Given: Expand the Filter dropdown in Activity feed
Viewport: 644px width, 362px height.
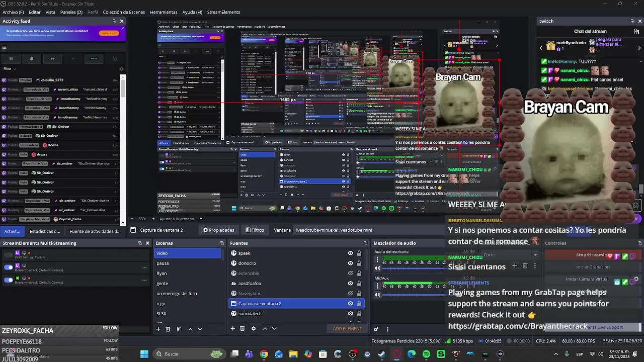Looking at the screenshot, I should [10, 69].
